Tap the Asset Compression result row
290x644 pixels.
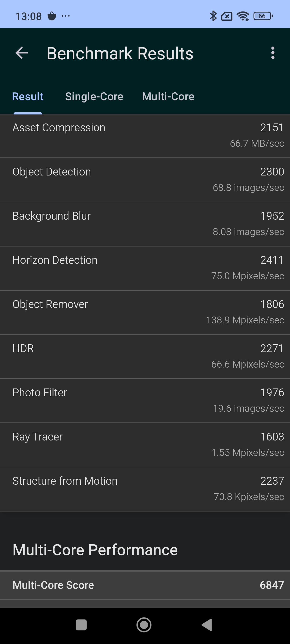[145, 136]
